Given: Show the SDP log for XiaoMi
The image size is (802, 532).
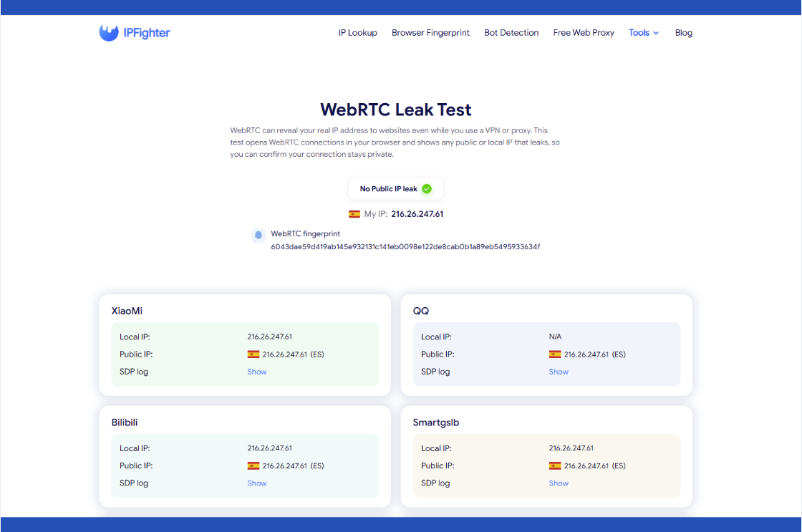Looking at the screenshot, I should click(x=257, y=372).
